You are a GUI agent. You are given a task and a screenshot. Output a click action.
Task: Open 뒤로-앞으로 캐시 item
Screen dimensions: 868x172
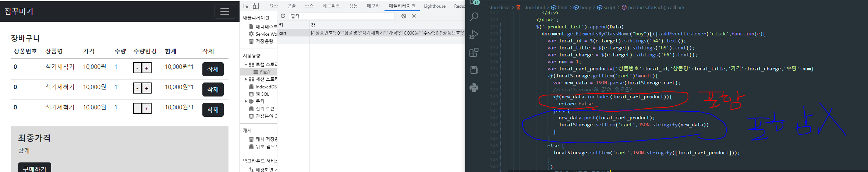click(x=263, y=147)
